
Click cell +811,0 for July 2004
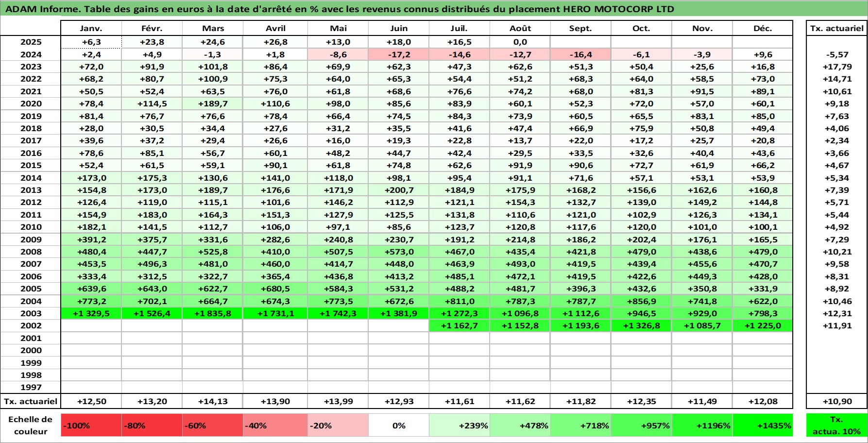coord(459,301)
